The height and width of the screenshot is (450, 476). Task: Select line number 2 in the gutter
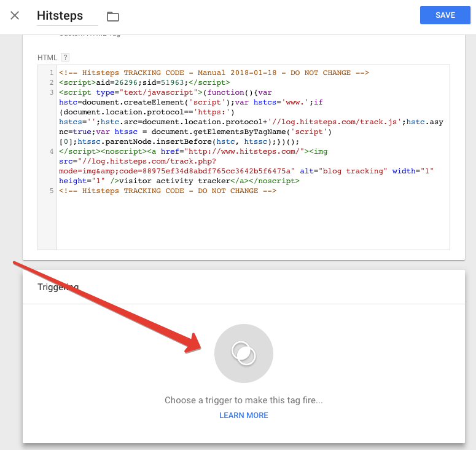click(52, 82)
